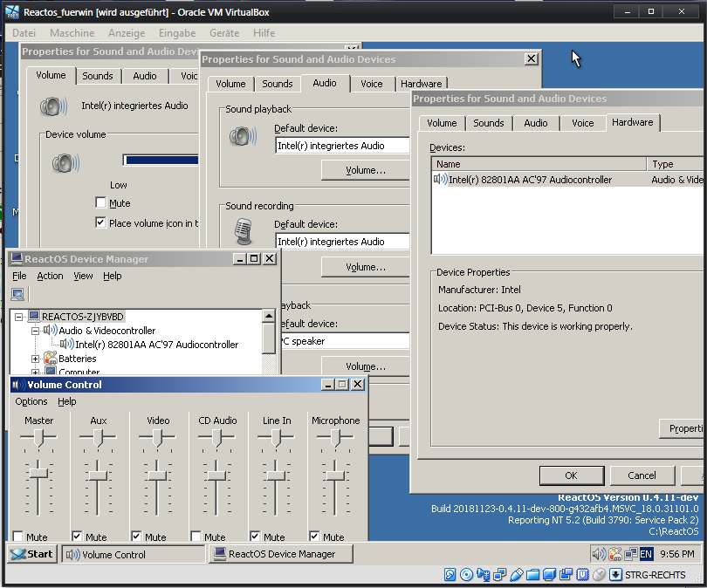Click the Microphone balance slider
The width and height of the screenshot is (707, 588).
pyautogui.click(x=335, y=437)
